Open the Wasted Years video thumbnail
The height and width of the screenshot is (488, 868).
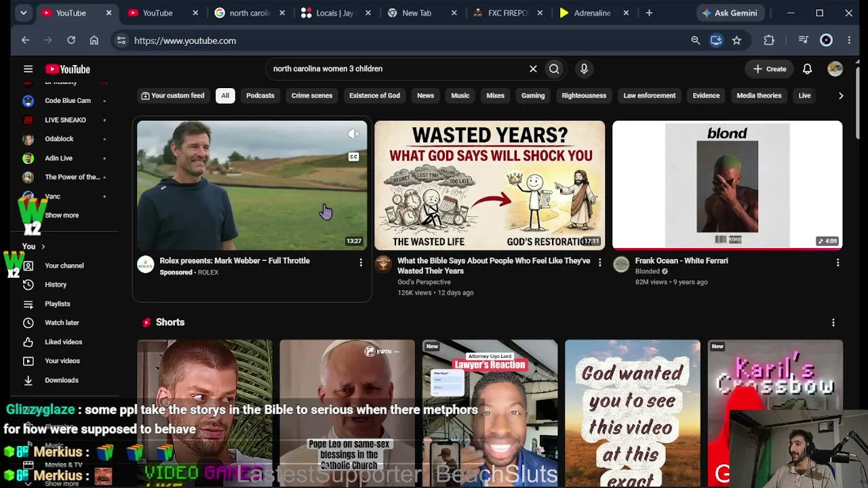tap(490, 185)
